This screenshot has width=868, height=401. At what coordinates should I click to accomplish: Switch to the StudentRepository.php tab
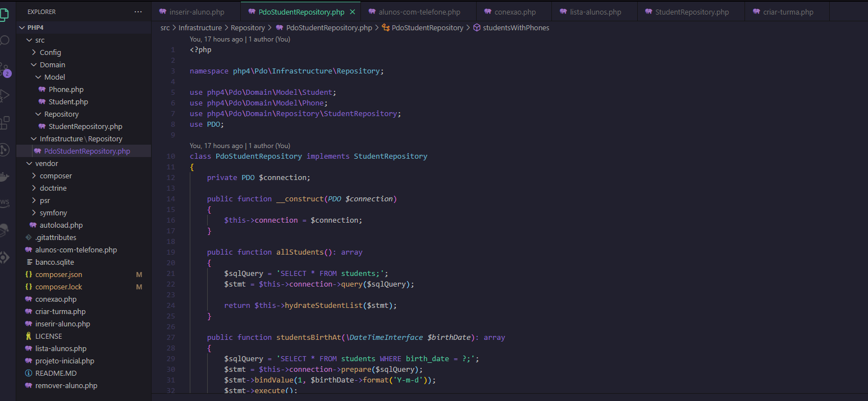pyautogui.click(x=692, y=12)
